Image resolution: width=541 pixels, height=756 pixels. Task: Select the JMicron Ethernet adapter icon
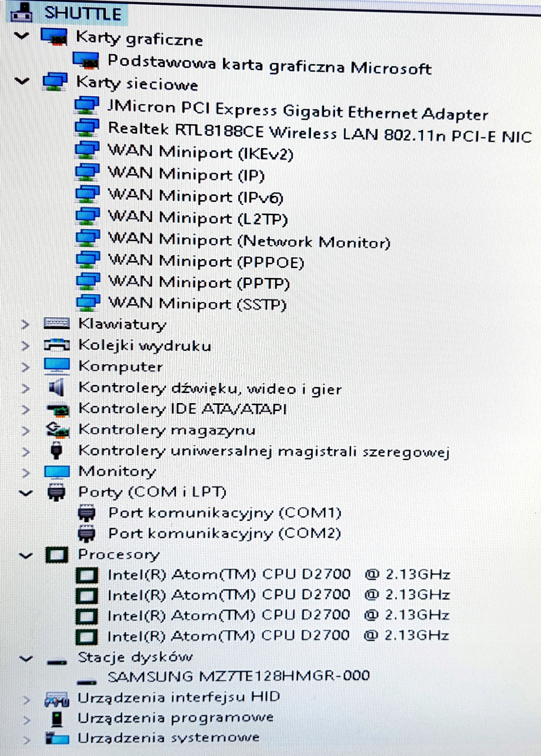pyautogui.click(x=87, y=106)
